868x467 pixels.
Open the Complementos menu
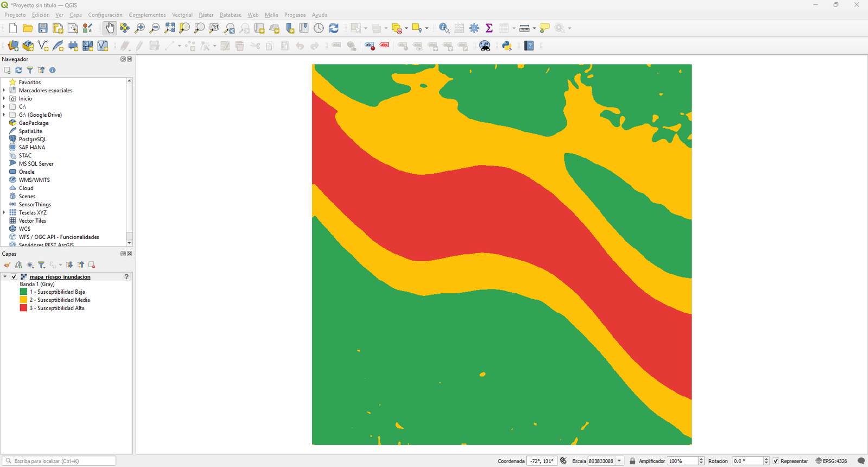point(148,15)
